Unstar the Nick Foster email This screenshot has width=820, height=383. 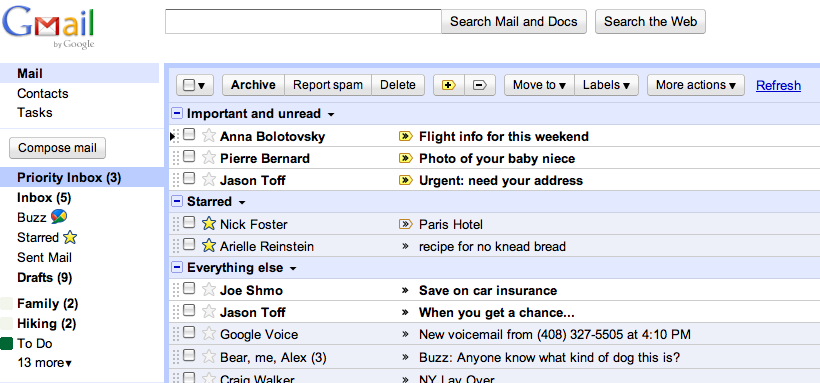point(209,224)
